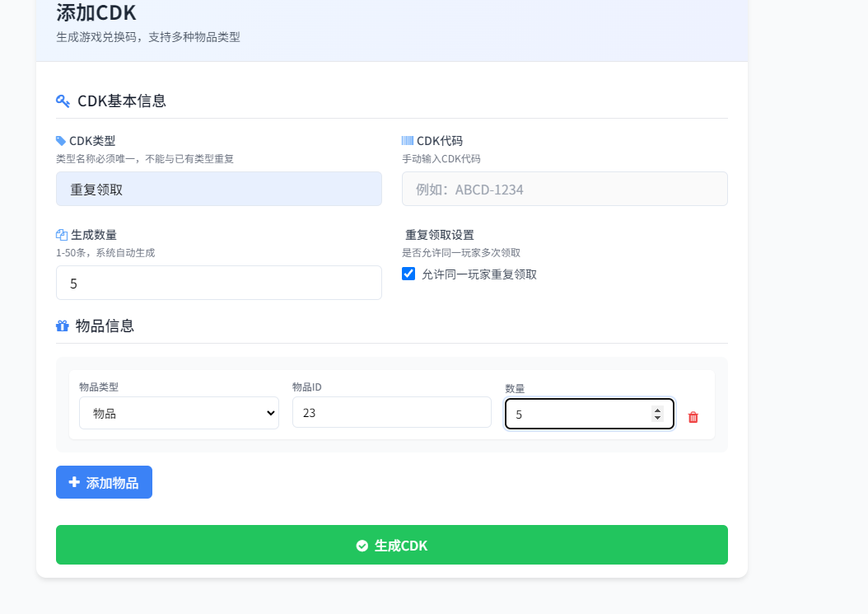Submit the form with 生成CDK button

392,545
